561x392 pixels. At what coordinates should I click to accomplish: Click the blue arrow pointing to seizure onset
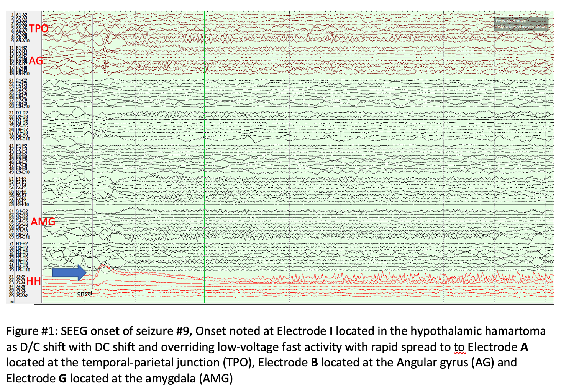pyautogui.click(x=69, y=273)
